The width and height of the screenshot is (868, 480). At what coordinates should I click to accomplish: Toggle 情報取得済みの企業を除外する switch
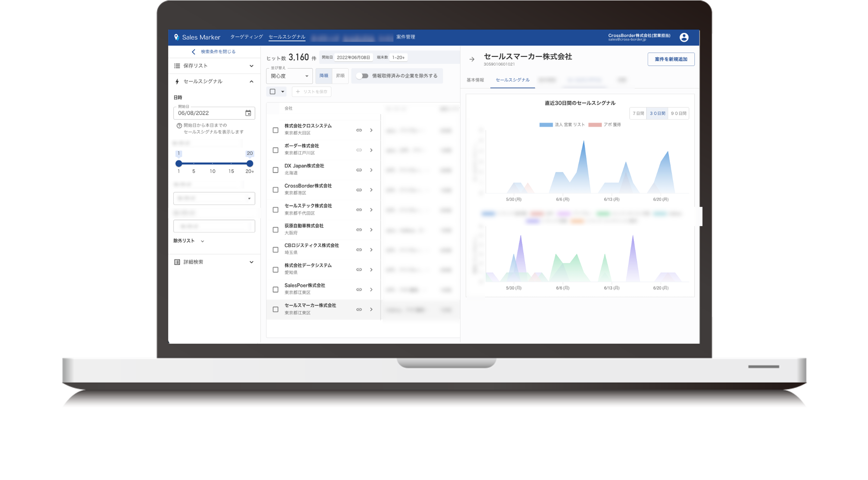[362, 76]
